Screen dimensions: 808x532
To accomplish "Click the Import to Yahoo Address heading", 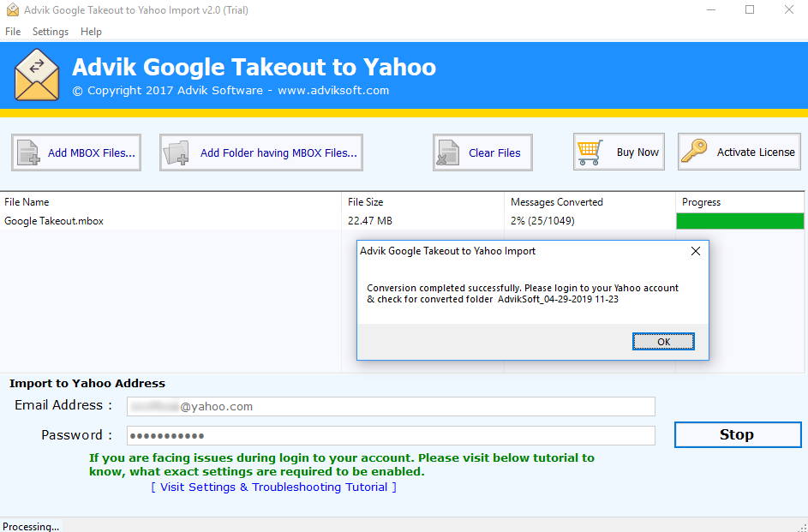I will (87, 383).
